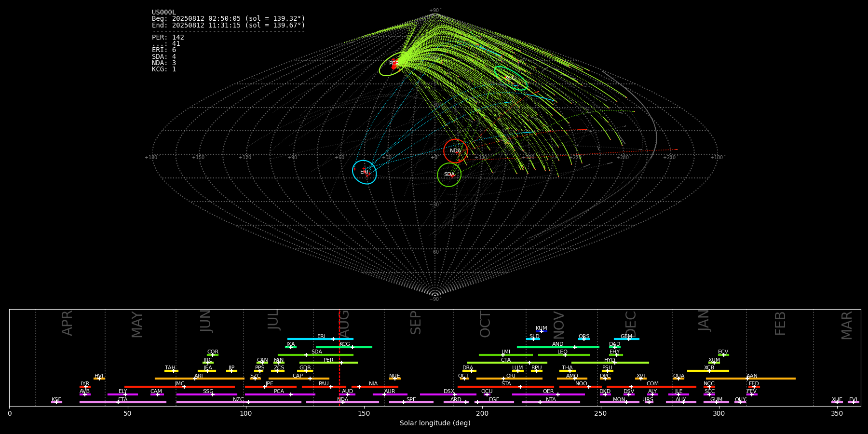Click the '350' tick on the longitude axis
Image resolution: width=868 pixels, height=434 pixels.
point(837,413)
